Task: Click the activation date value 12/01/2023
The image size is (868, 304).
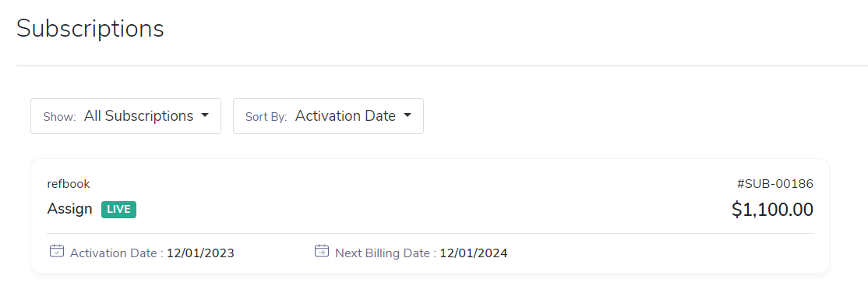Action: coord(200,253)
